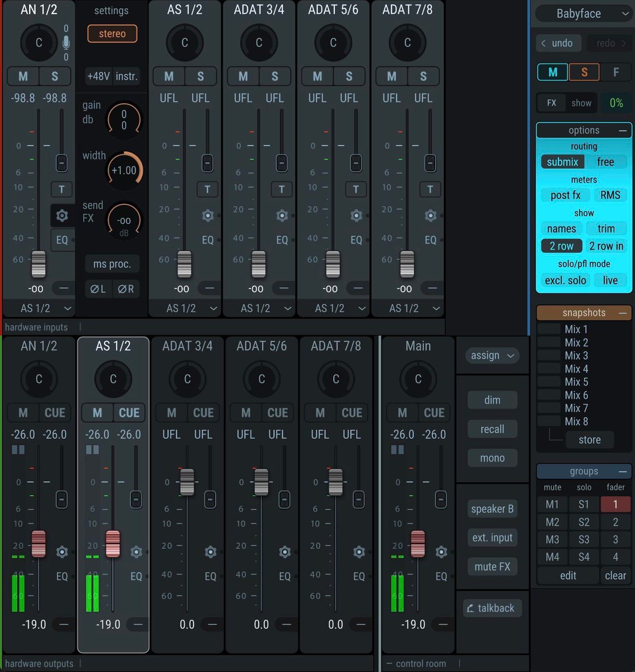
Task: Mute the AN 1/2 input channel
Action: pyautogui.click(x=23, y=76)
